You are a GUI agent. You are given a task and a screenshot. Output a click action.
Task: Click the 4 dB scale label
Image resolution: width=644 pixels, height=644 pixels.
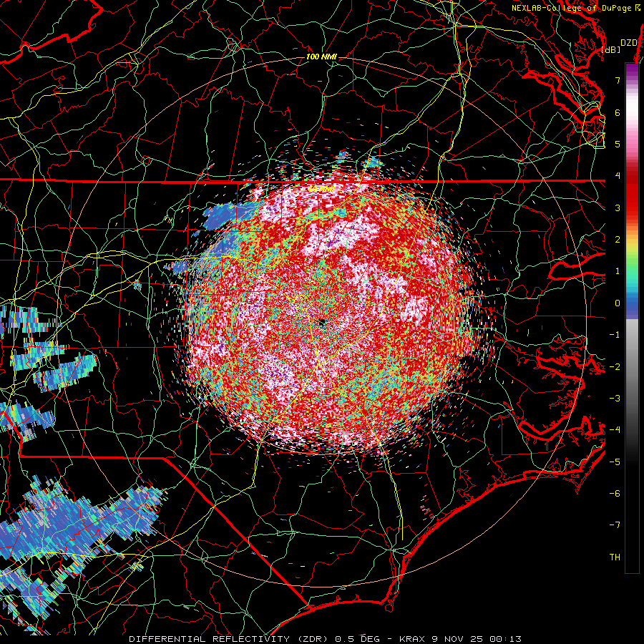(618, 176)
